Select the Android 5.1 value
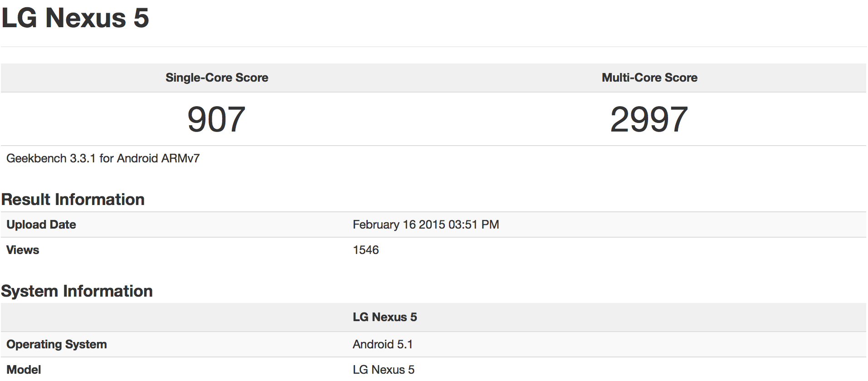Image resolution: width=868 pixels, height=381 pixels. [382, 344]
